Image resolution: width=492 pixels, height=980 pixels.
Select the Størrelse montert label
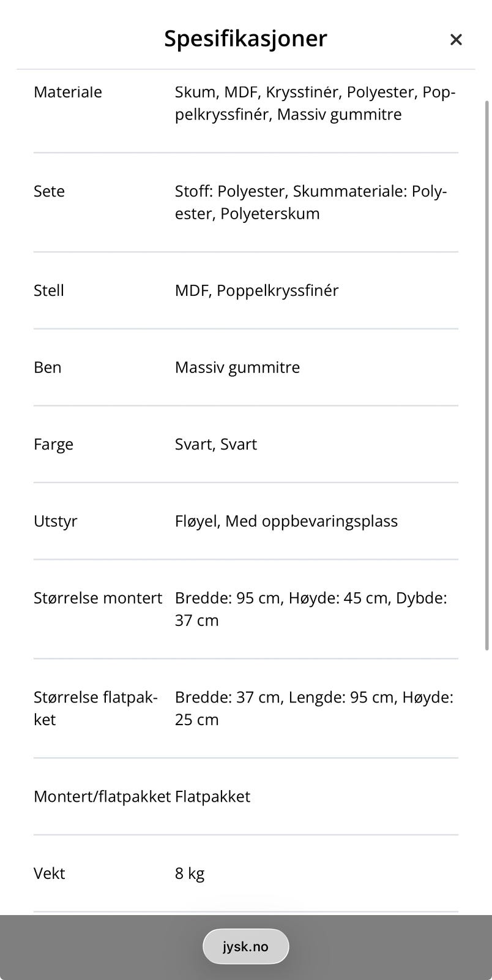(x=98, y=598)
